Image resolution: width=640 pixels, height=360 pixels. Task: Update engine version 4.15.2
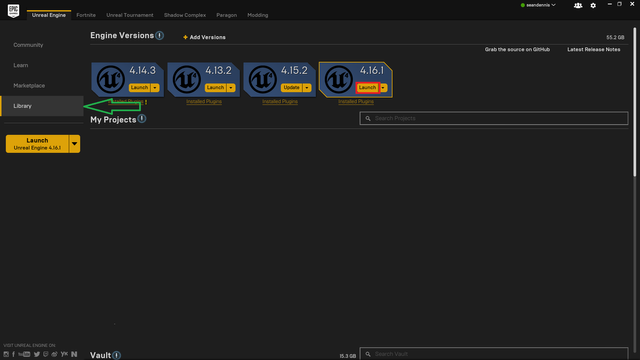[x=291, y=87]
